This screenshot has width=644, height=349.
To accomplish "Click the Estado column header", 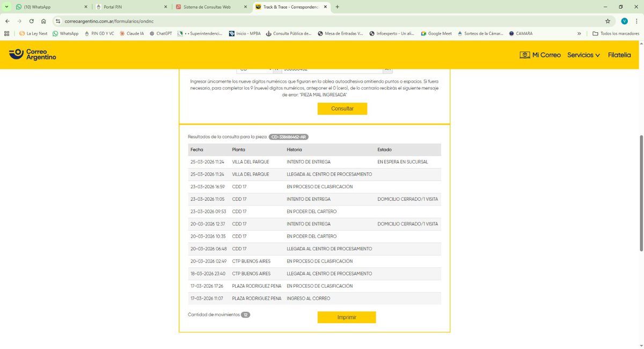I will pos(385,149).
